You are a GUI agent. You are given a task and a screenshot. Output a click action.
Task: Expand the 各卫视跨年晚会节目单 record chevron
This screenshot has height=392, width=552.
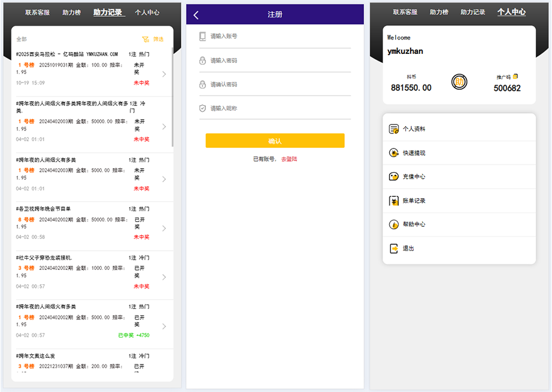tap(164, 227)
